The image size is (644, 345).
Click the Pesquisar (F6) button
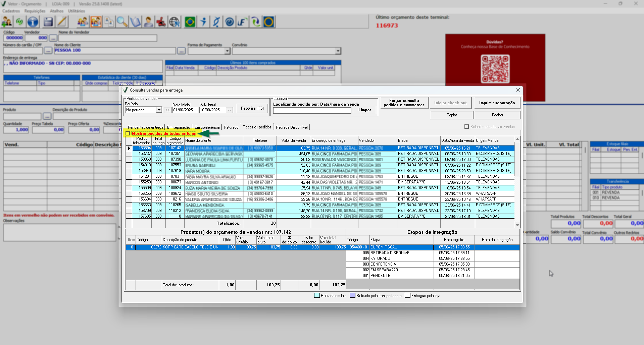pos(252,108)
